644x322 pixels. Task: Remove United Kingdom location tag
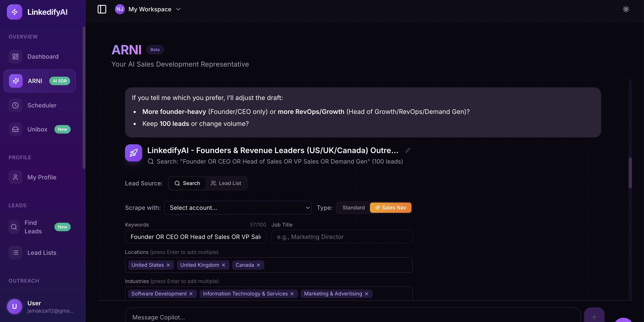click(224, 265)
